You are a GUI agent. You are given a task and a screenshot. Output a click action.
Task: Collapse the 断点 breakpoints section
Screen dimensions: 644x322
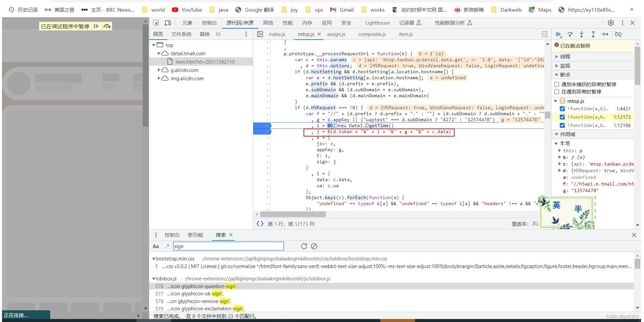(x=556, y=75)
